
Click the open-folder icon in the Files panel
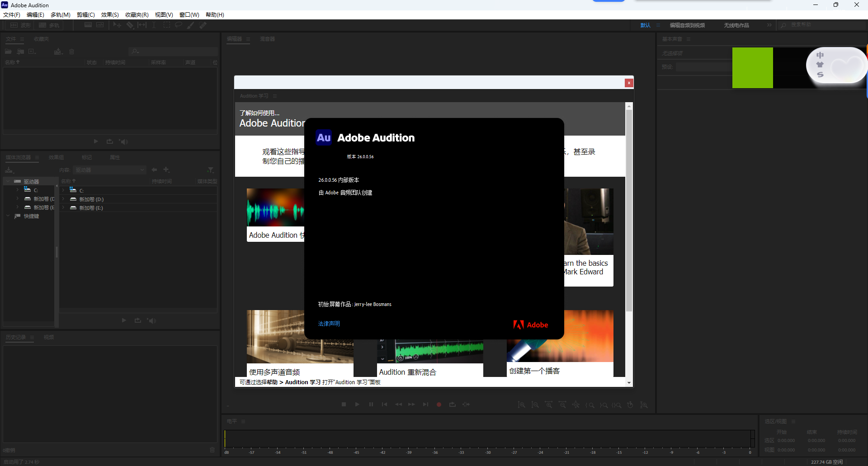8,52
